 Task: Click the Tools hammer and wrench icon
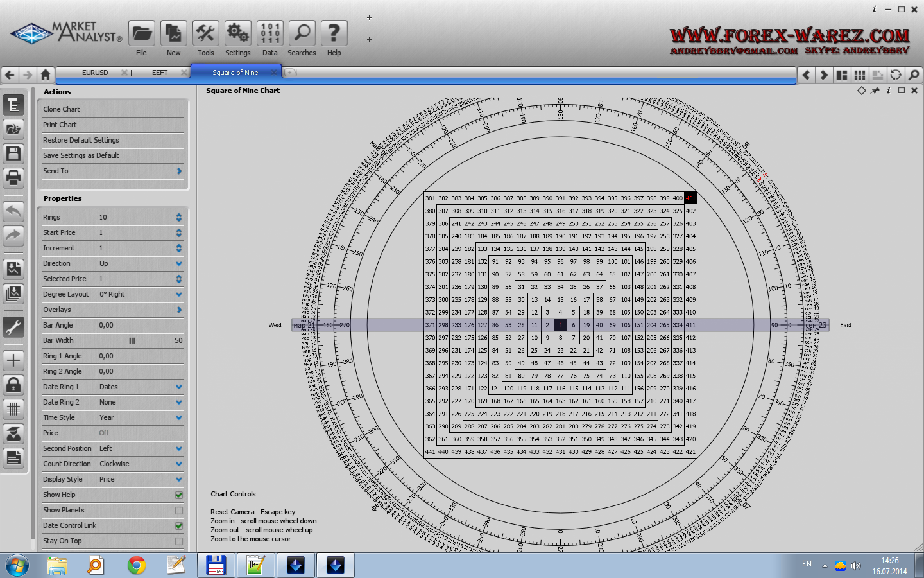[x=205, y=33]
